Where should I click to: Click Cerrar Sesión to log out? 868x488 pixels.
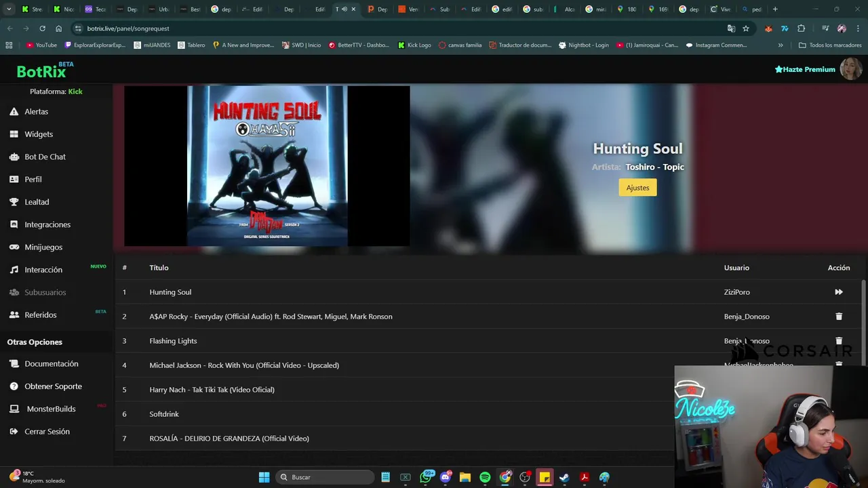[x=47, y=431]
